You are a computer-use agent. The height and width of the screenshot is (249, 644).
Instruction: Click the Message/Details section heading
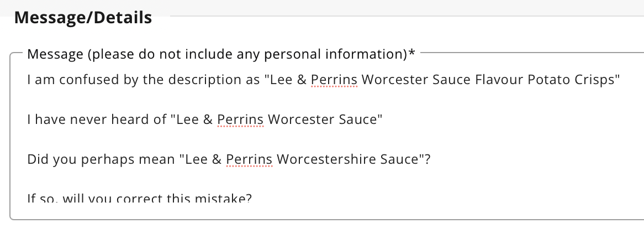[83, 17]
